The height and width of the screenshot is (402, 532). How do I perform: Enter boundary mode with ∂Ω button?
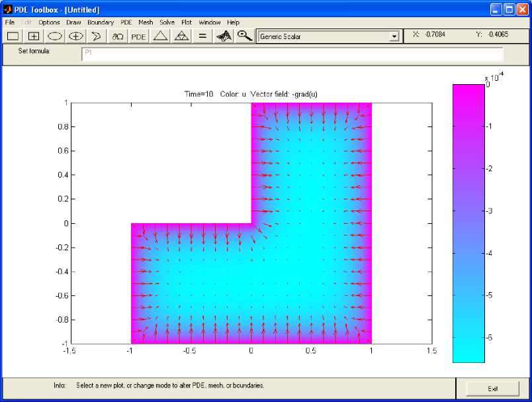(118, 36)
